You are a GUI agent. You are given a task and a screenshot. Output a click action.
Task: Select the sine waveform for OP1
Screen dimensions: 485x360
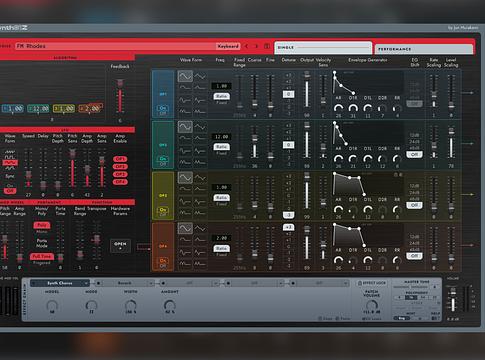coord(185,76)
